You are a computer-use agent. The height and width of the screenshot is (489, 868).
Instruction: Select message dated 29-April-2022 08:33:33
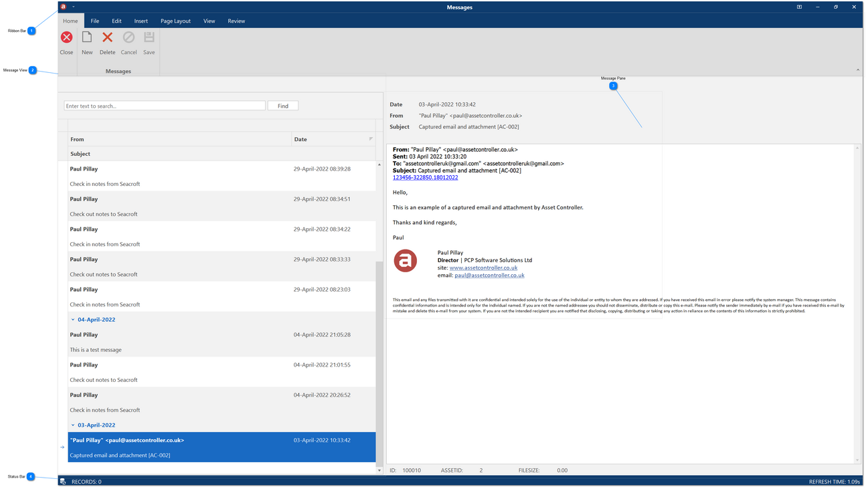tap(222, 266)
